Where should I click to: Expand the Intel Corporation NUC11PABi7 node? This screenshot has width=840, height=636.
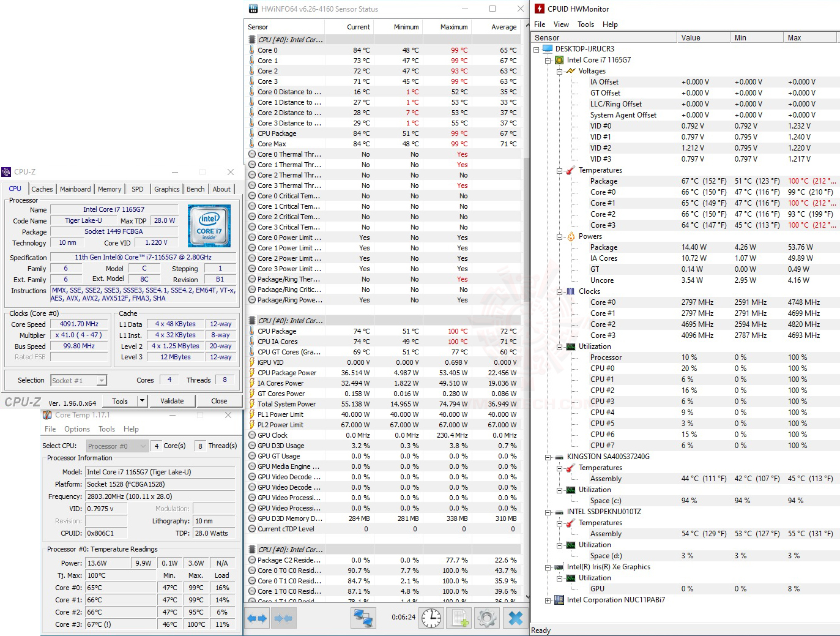tap(548, 600)
